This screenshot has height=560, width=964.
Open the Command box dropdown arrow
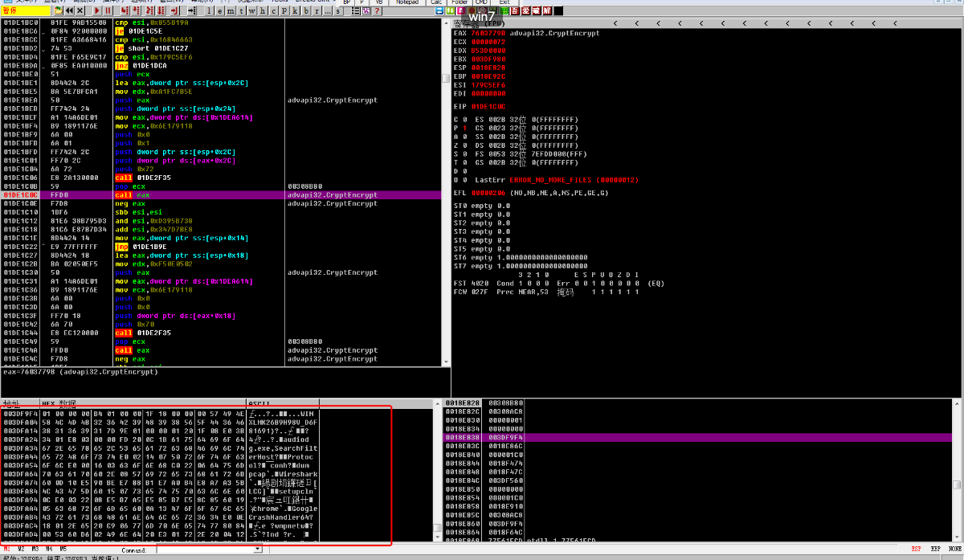[x=258, y=550]
